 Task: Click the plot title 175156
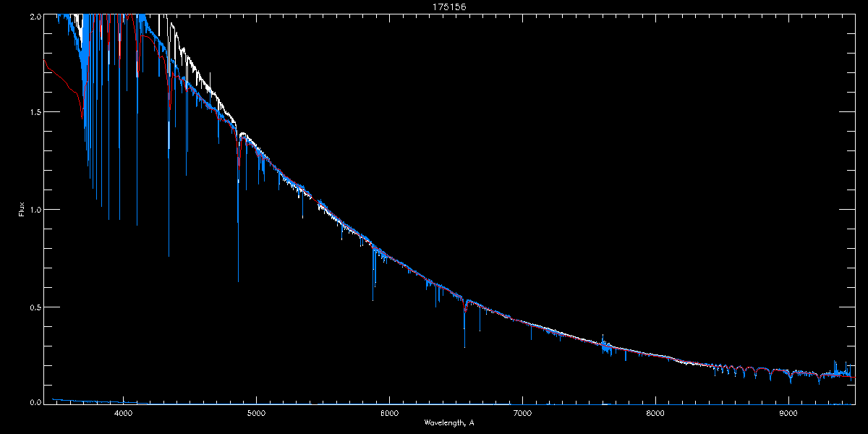pos(449,7)
